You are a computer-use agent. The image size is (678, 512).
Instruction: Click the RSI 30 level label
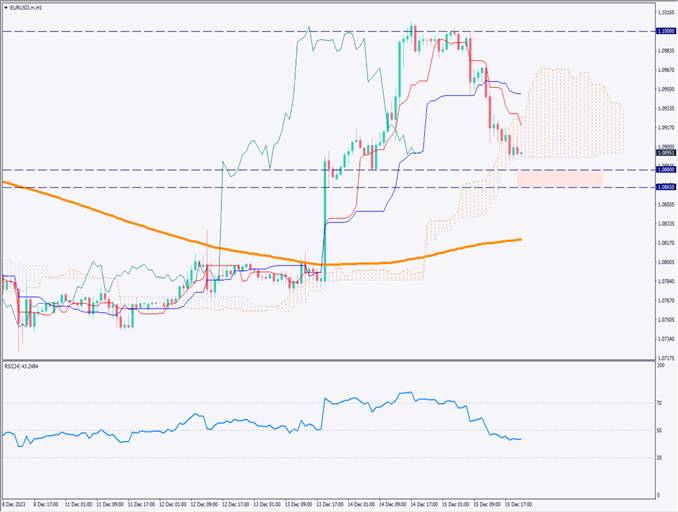[x=659, y=458]
